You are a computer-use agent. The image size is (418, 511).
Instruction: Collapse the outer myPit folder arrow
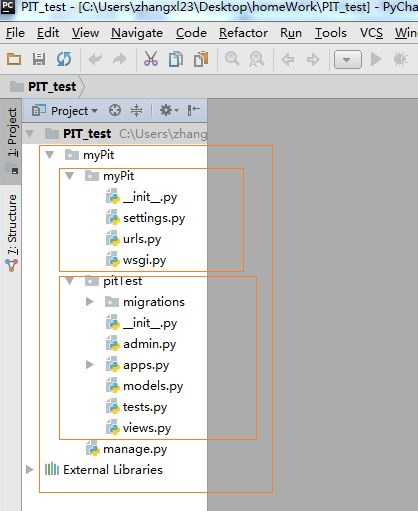click(x=50, y=155)
